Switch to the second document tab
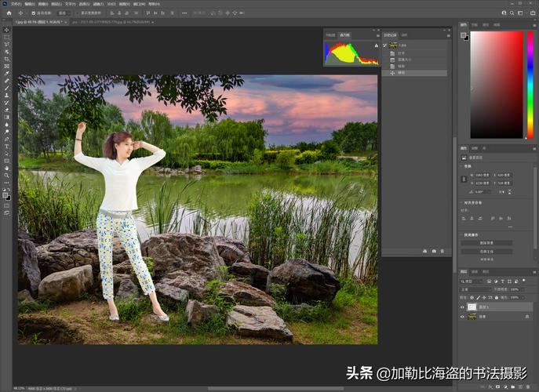The width and height of the screenshot is (539, 392). pyautogui.click(x=111, y=22)
